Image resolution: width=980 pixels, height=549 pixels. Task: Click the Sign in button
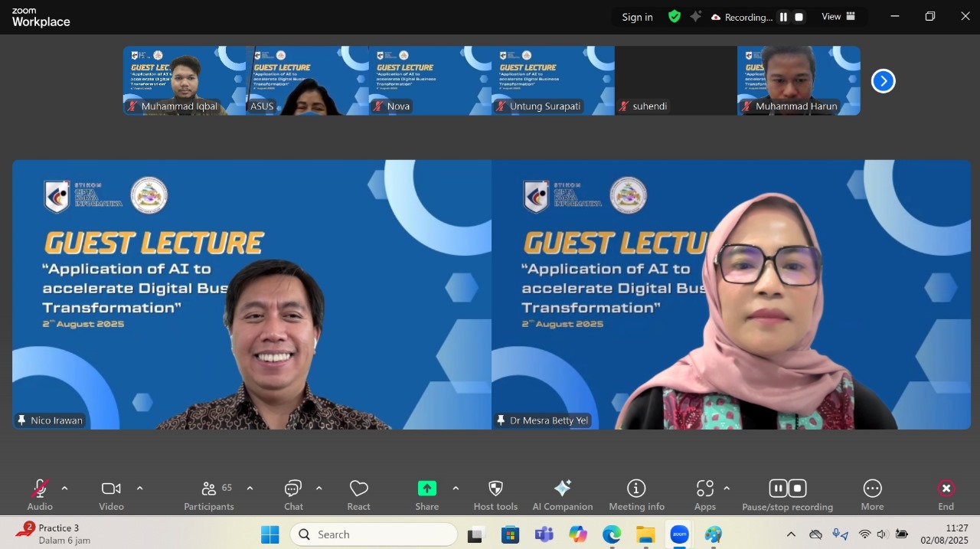coord(637,17)
